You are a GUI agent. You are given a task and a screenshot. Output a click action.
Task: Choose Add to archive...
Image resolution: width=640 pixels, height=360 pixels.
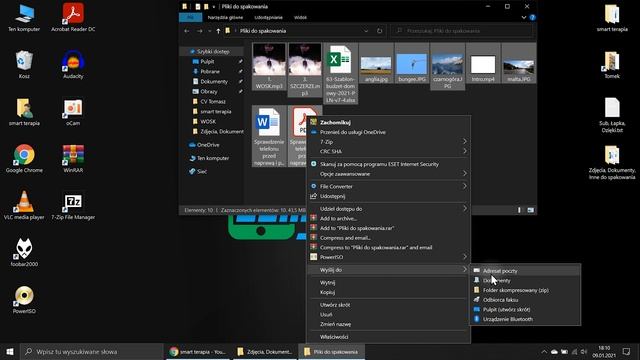388,218
